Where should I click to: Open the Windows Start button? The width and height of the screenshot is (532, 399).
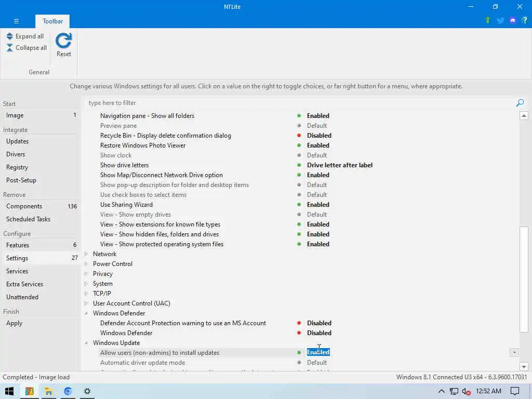[x=9, y=391]
